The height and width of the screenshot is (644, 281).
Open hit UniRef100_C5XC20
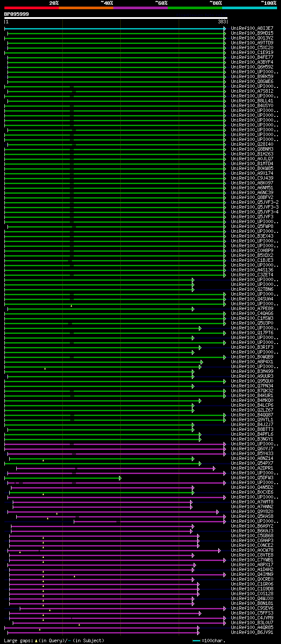252,47
